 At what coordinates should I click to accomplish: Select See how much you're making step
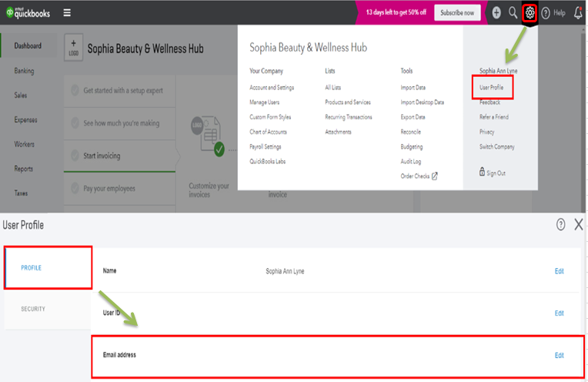pos(119,123)
